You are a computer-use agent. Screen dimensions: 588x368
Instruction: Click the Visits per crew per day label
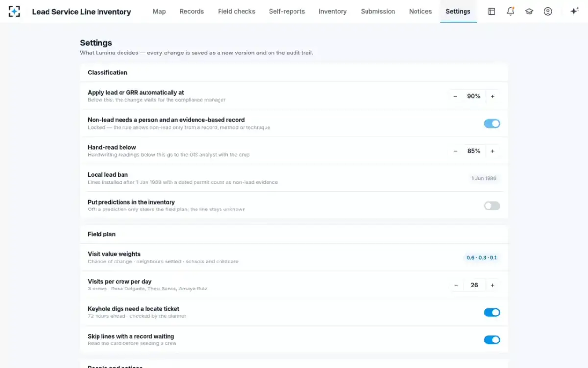point(120,282)
